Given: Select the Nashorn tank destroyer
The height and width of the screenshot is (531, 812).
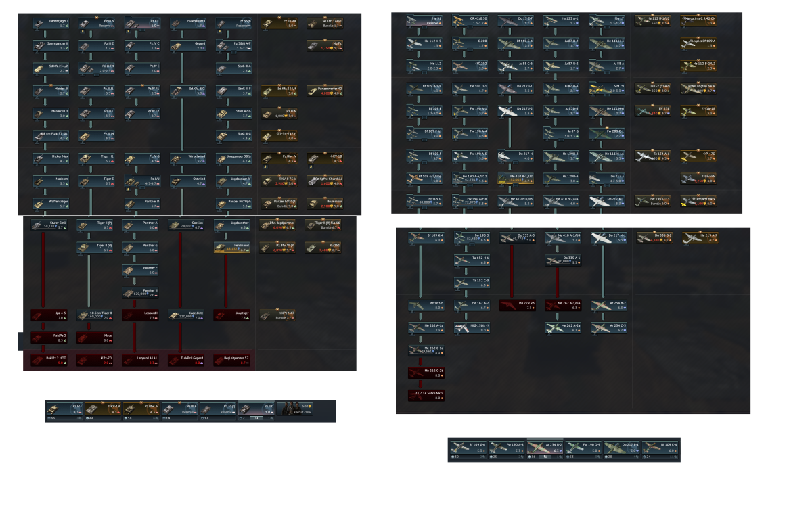Looking at the screenshot, I should click(51, 181).
